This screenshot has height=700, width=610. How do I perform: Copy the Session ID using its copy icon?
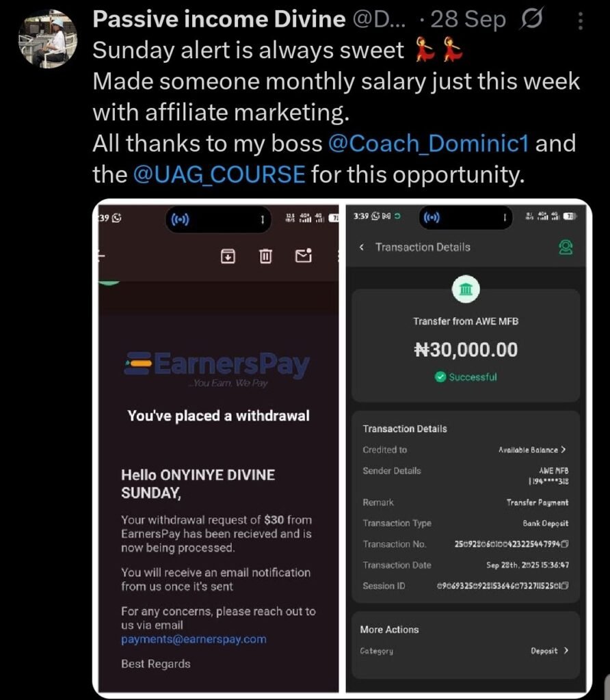coord(565,586)
